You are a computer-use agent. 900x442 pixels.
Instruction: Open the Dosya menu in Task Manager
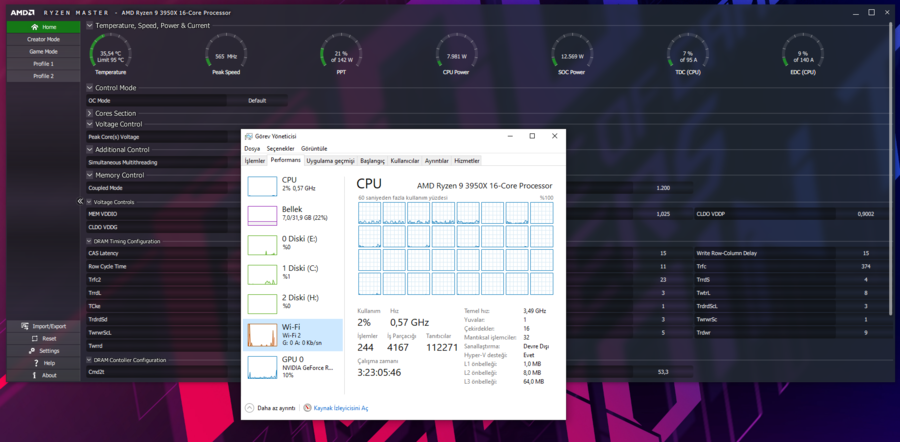click(x=252, y=148)
